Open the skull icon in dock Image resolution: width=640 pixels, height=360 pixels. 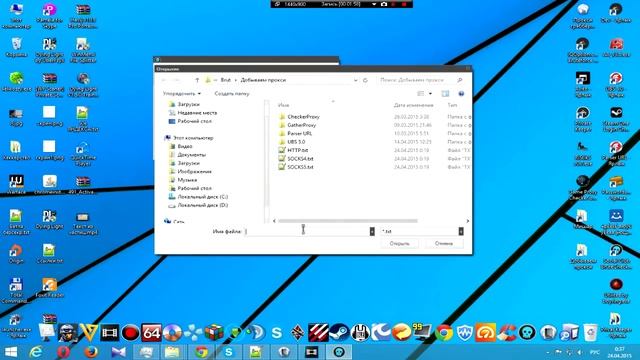pos(527,333)
